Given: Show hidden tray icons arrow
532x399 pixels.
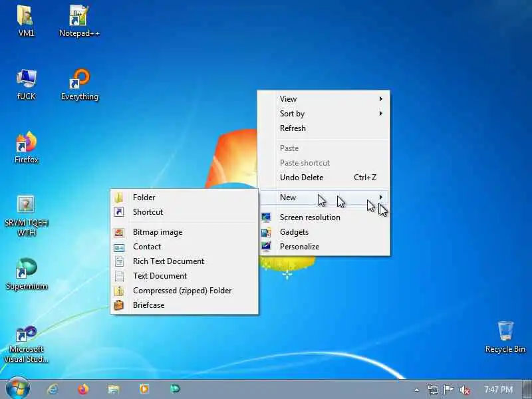Looking at the screenshot, I should pyautogui.click(x=417, y=390).
